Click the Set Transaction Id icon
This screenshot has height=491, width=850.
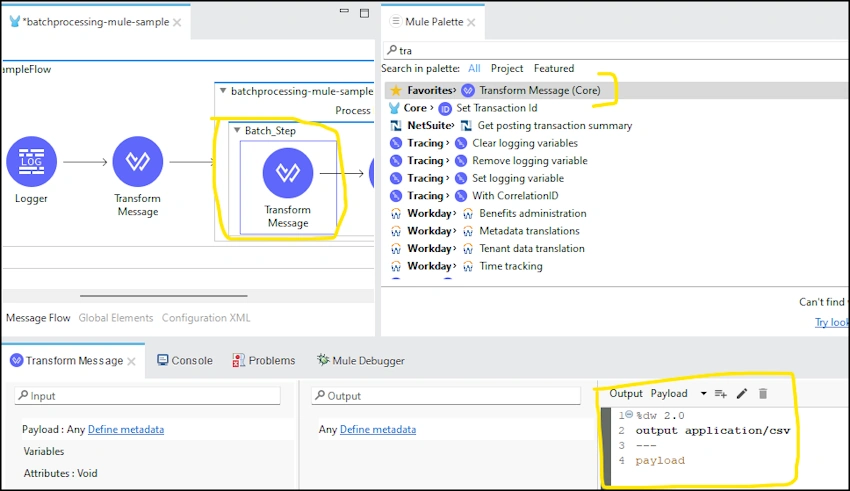click(x=445, y=108)
